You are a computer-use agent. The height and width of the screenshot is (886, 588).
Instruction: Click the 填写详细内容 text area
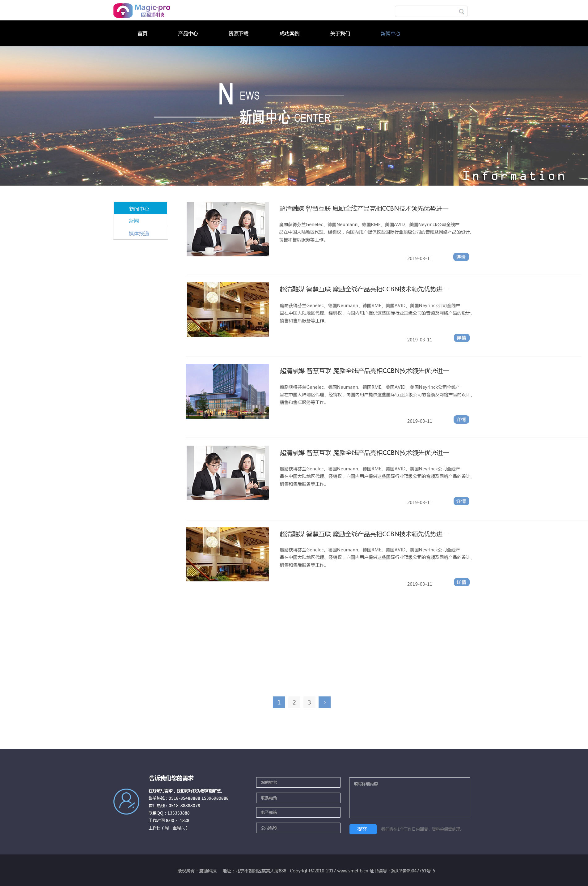click(409, 798)
